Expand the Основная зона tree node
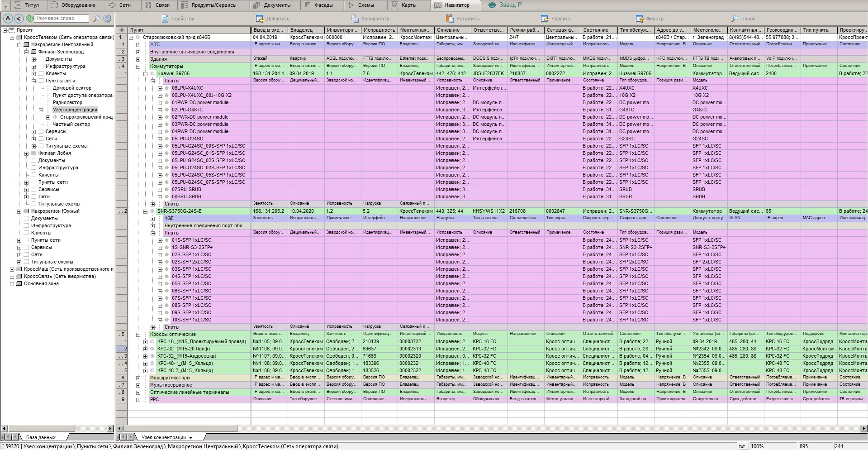868x450 pixels. tap(12, 284)
